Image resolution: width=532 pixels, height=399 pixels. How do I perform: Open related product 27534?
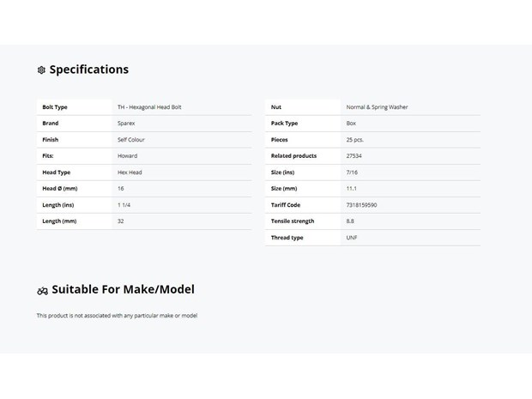[x=354, y=156]
